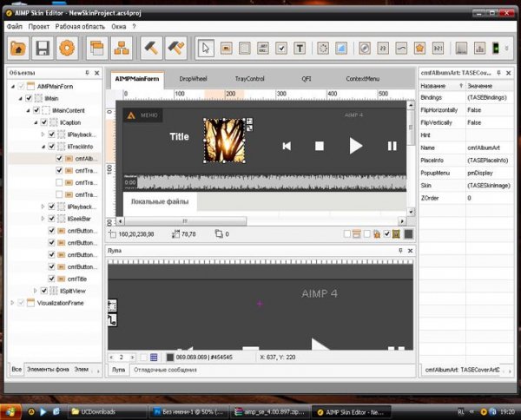Collapse the llTrackInfo tree node
The height and width of the screenshot is (420, 521).
(43, 147)
